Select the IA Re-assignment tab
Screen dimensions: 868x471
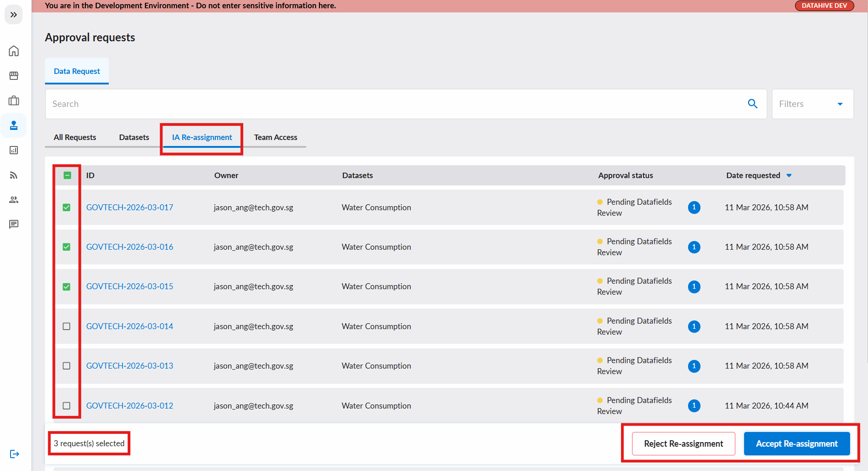click(x=202, y=137)
